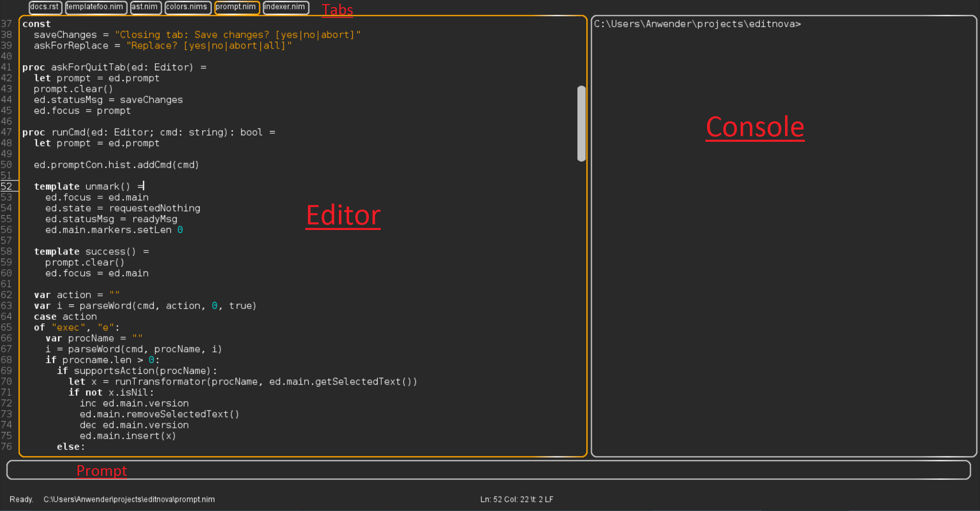980x511 pixels.
Task: Click the file path in status bar
Action: point(129,500)
